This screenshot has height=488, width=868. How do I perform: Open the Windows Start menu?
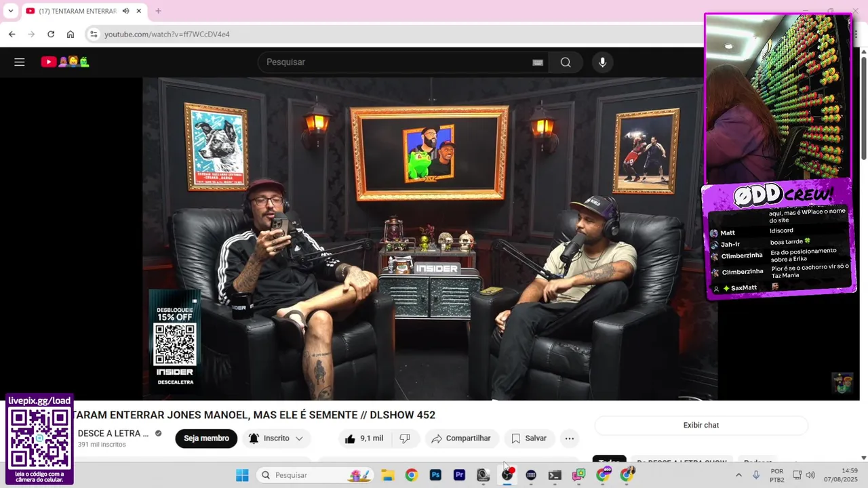pos(242,475)
